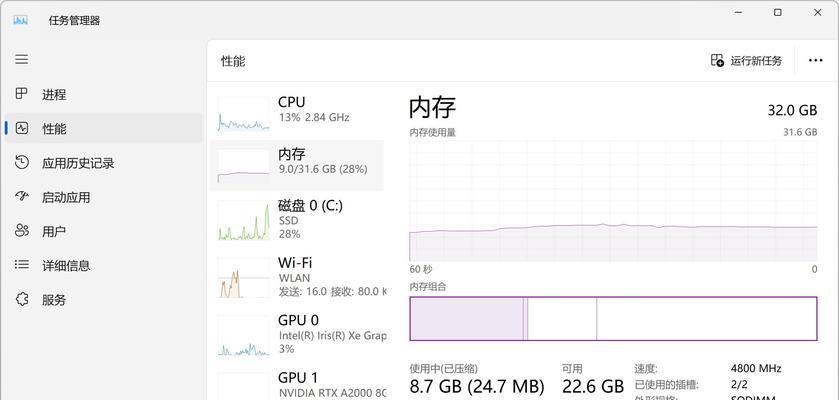Select Disk 0 (C:) SSD item
This screenshot has height=400, width=839.
coord(296,219)
